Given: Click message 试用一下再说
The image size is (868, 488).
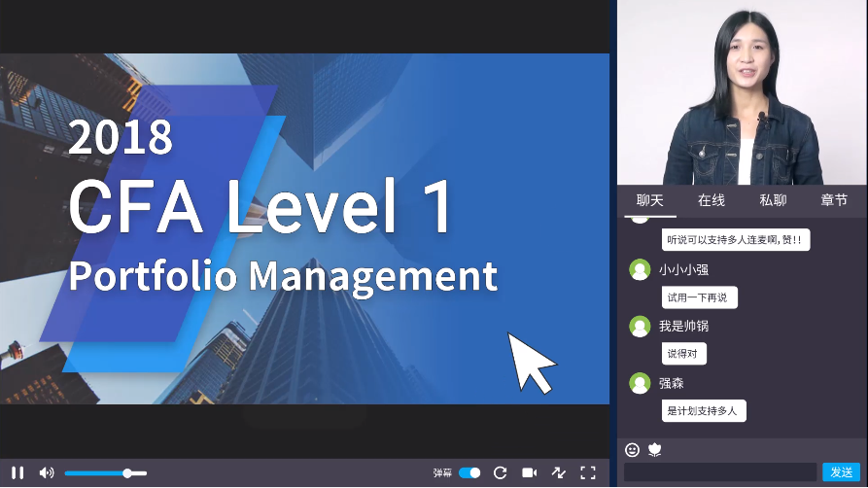Looking at the screenshot, I should (700, 297).
